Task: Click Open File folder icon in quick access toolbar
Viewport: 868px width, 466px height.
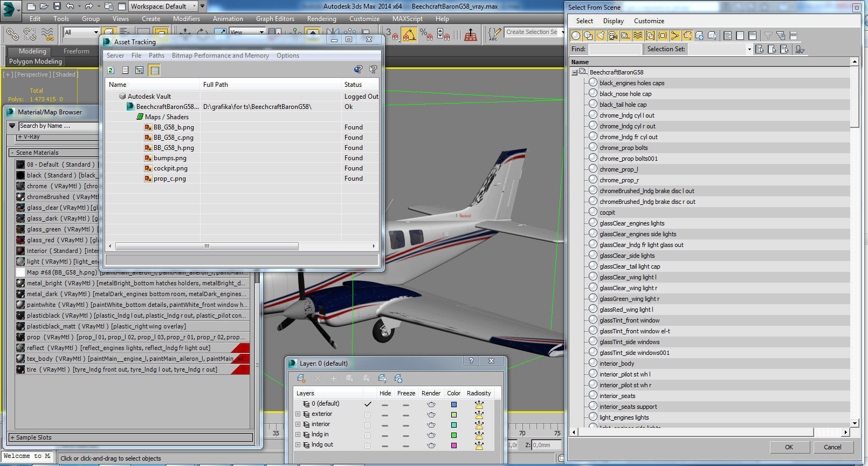Action: 44,6
